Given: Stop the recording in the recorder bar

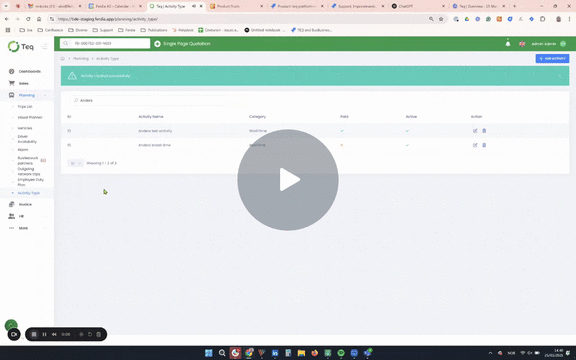Looking at the screenshot, I should 34,334.
